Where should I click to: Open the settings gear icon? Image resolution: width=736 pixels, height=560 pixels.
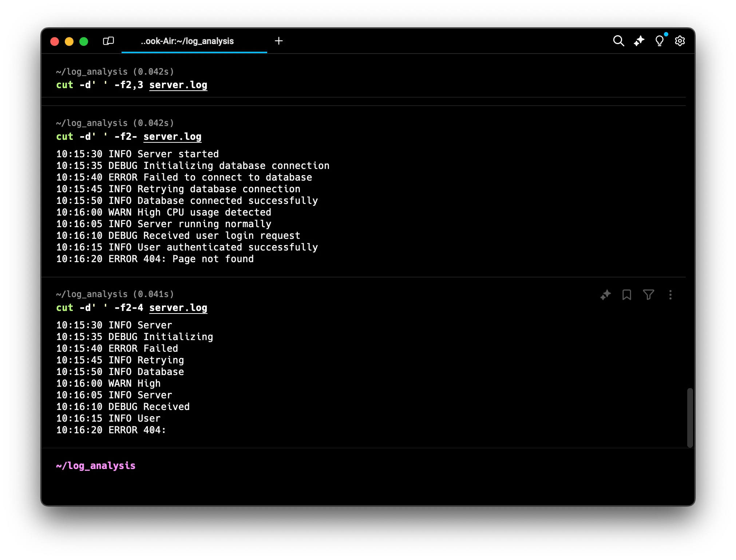pos(680,41)
